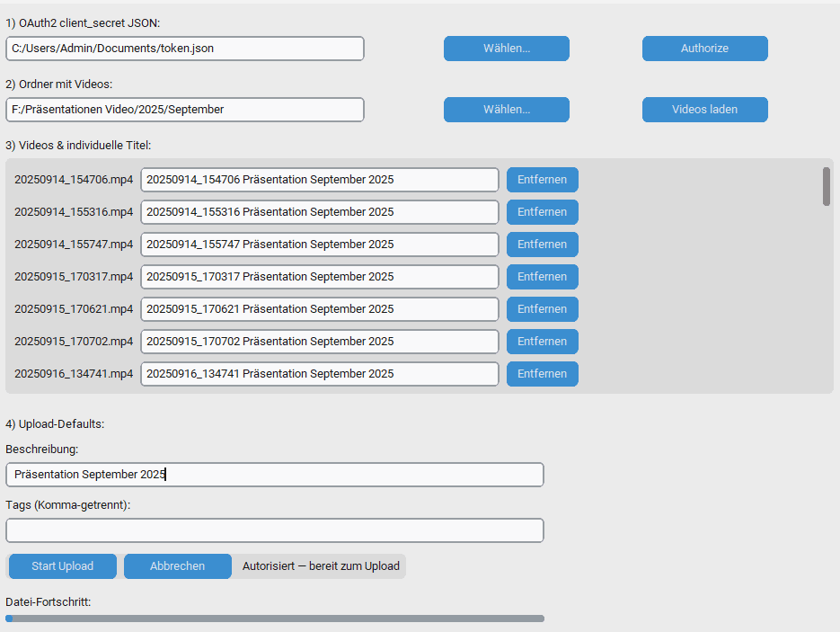Edit the title for 20250915_170621 Präsentation
Viewport: 840px width, 632px height.
pos(319,308)
